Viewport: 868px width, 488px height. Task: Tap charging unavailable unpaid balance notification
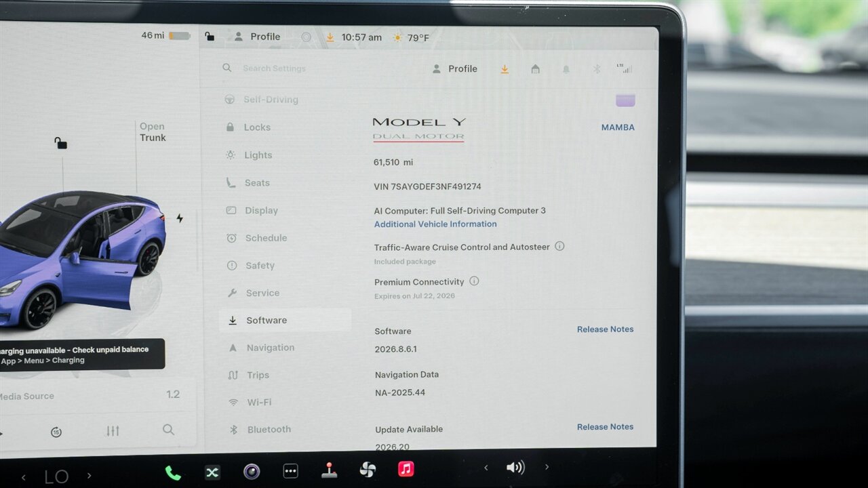point(81,354)
